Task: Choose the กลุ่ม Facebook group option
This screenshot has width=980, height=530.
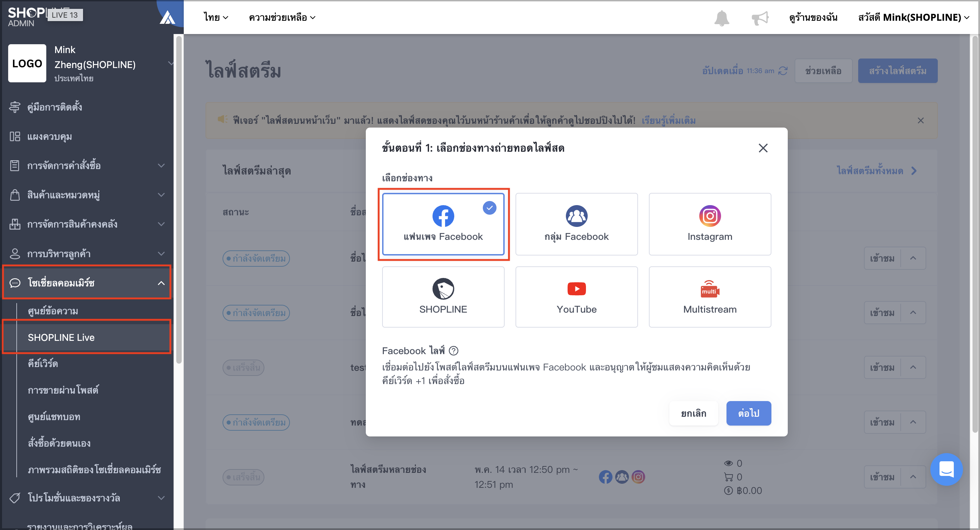Action: click(576, 224)
